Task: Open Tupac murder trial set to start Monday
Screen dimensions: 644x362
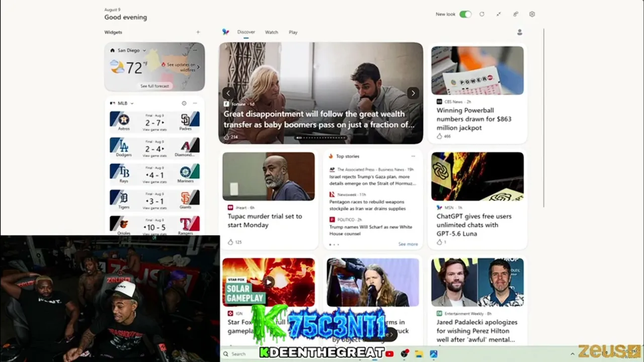Action: 265,221
